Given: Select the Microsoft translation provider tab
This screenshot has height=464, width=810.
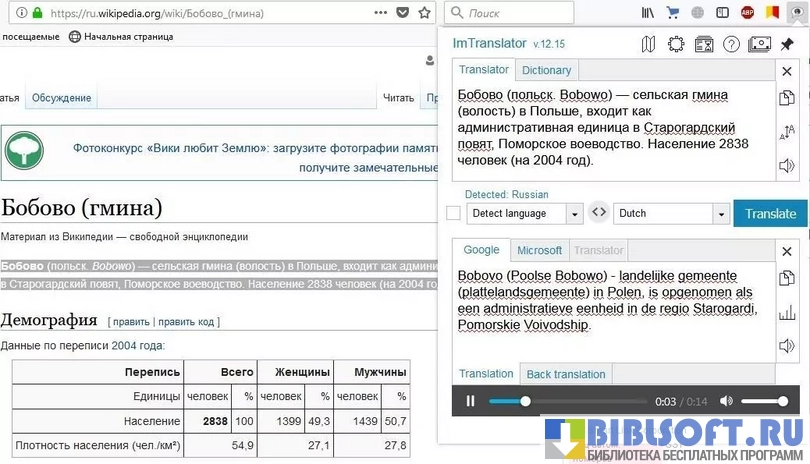Looking at the screenshot, I should click(539, 250).
